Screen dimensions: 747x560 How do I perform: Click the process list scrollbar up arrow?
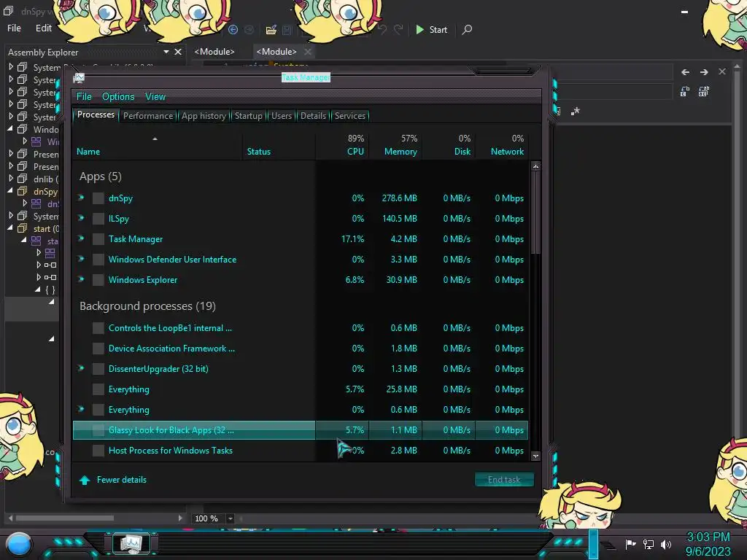[x=536, y=166]
